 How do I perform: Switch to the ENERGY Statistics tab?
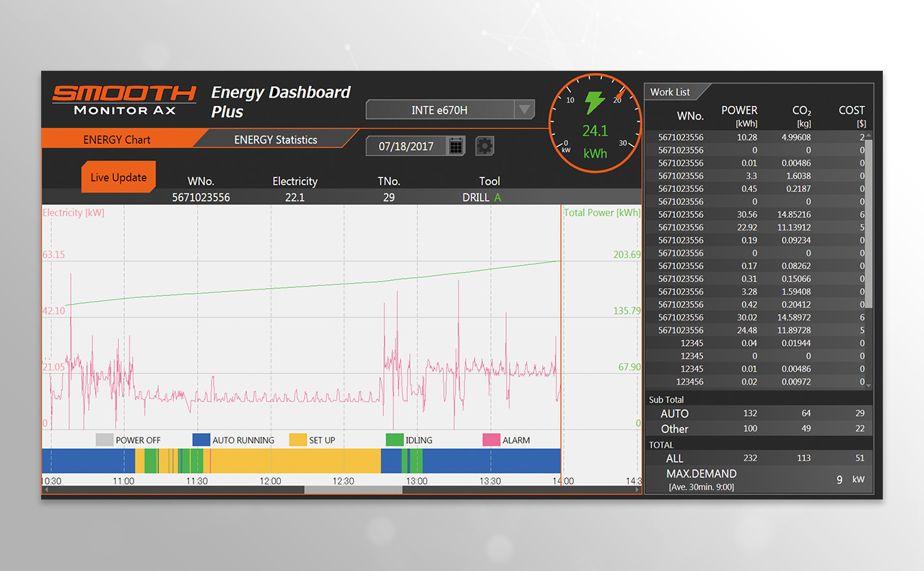[276, 139]
